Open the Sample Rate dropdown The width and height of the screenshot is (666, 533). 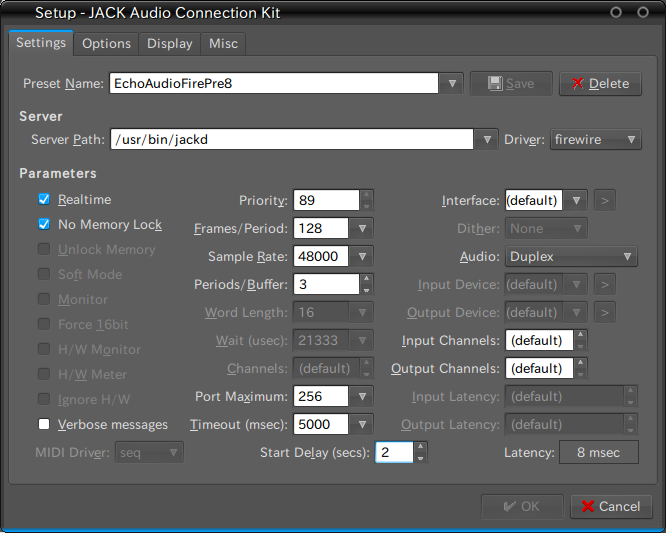point(362,257)
